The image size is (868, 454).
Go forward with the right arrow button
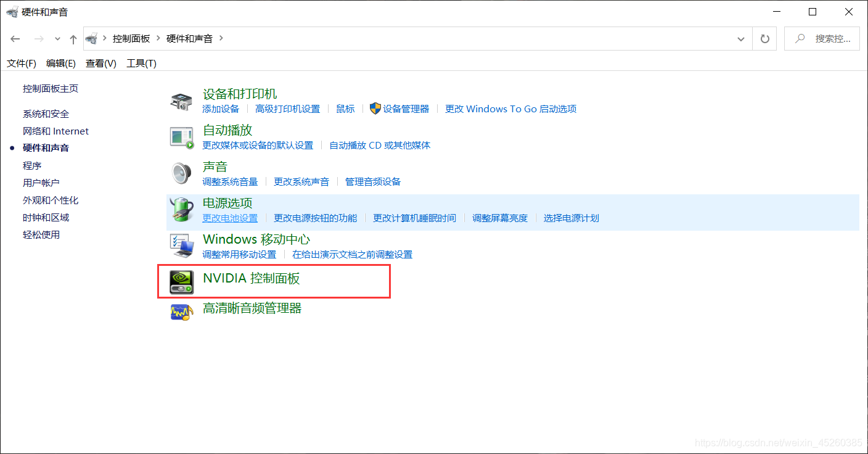point(39,39)
